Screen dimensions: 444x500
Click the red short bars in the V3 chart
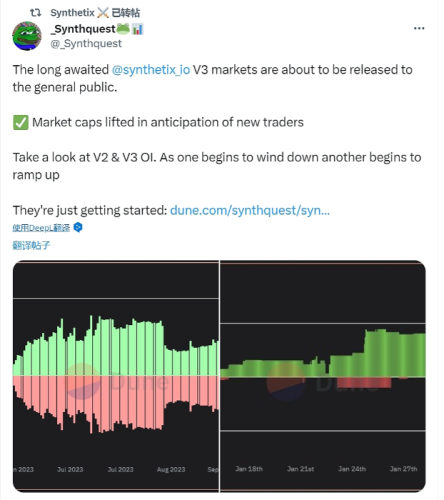coord(364,382)
